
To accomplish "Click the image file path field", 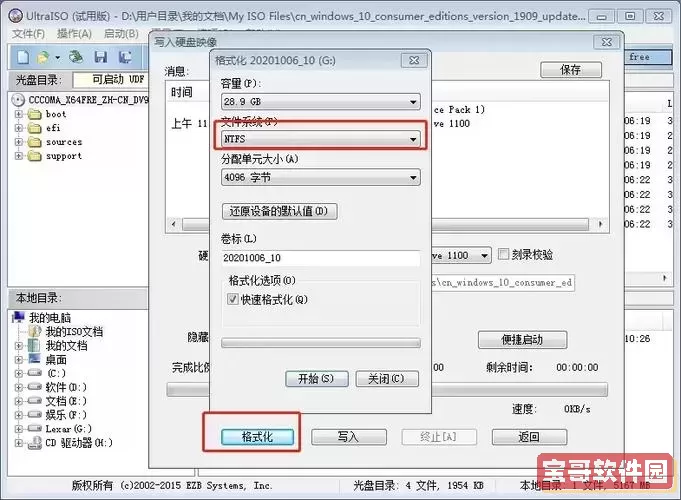I will click(x=503, y=282).
